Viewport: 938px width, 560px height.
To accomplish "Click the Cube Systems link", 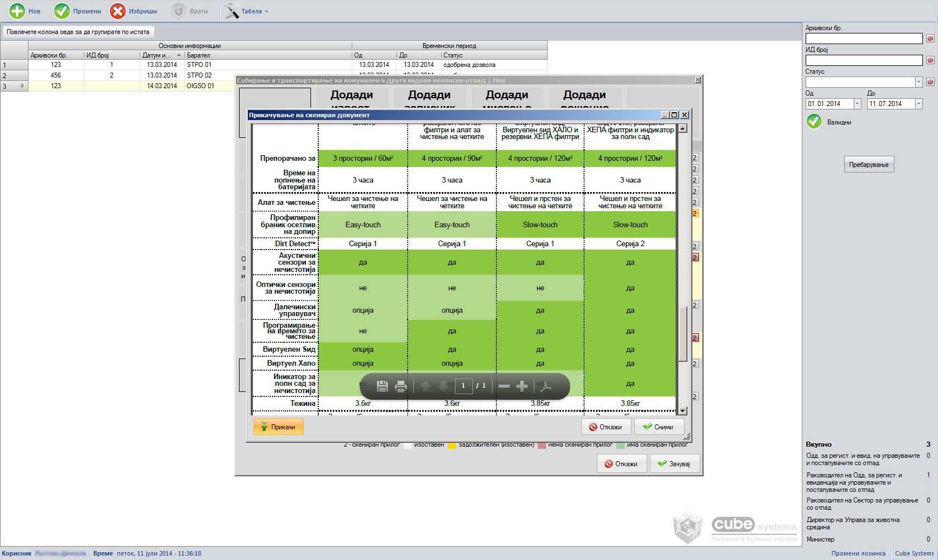I will pyautogui.click(x=914, y=553).
